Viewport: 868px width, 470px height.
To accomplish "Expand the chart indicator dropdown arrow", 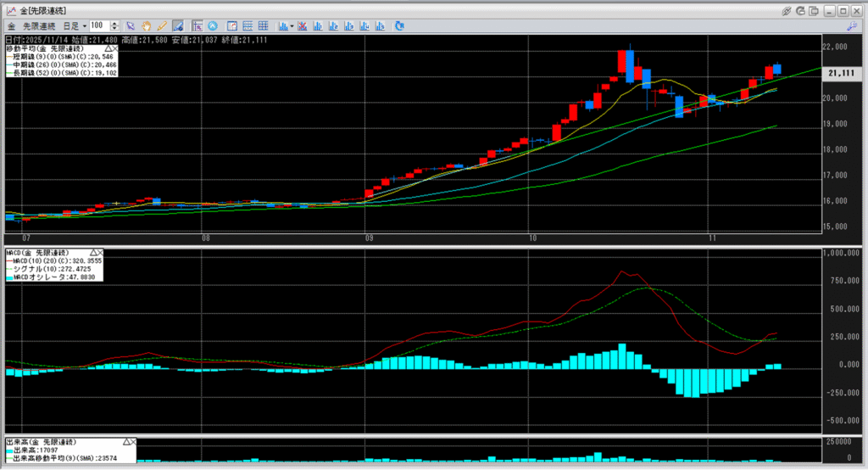I will coord(292,26).
